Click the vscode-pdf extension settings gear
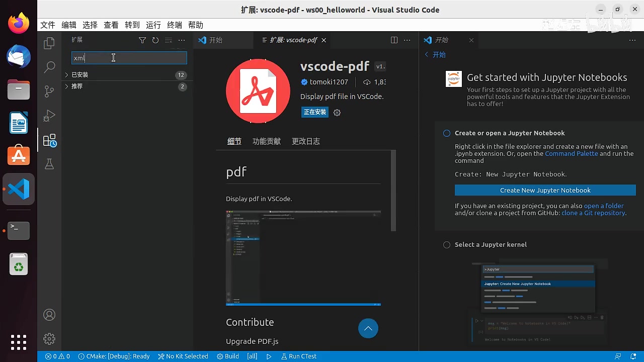Viewport: 644px width, 362px height. (337, 112)
